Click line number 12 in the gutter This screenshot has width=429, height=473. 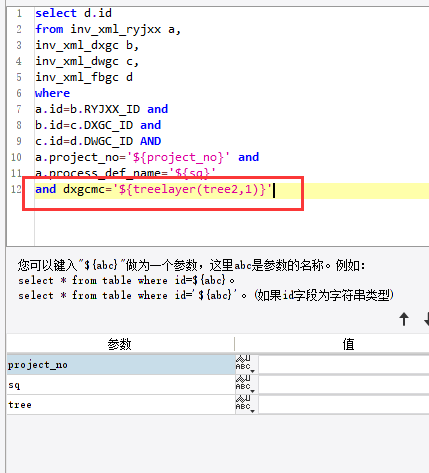16,189
